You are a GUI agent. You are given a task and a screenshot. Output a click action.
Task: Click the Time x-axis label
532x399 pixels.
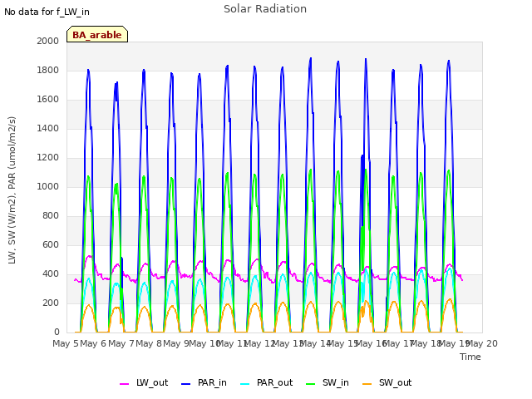coord(470,357)
